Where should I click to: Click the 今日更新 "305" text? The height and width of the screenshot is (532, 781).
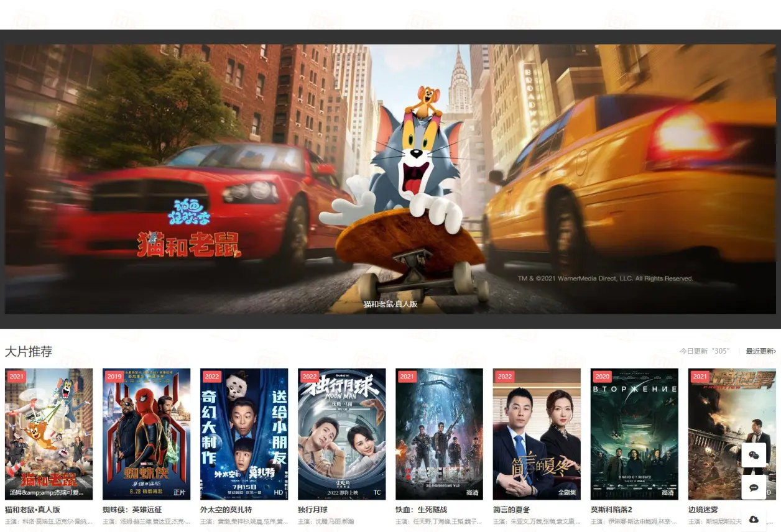pyautogui.click(x=705, y=351)
